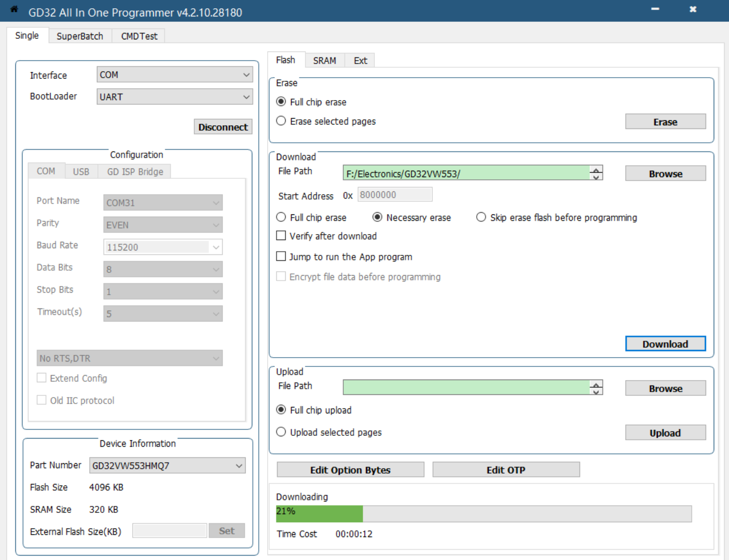
Task: Select the USB configuration tab
Action: [81, 172]
